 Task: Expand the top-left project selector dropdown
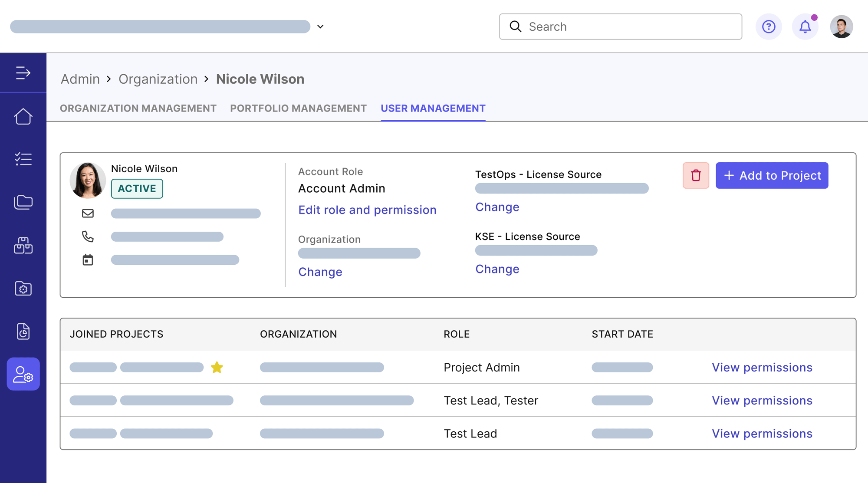point(320,26)
